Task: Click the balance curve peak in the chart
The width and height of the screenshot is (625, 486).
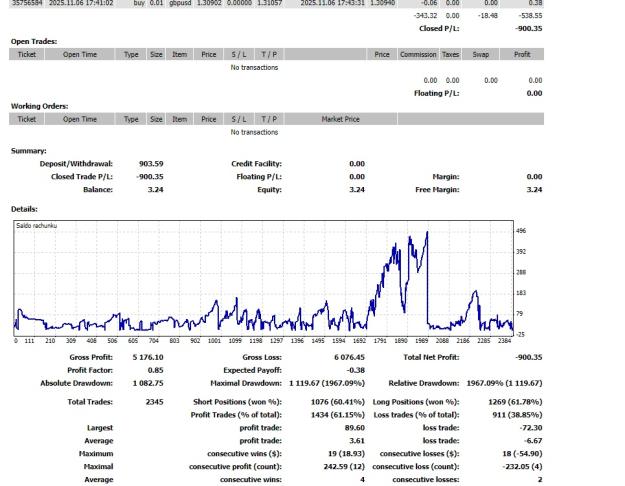Action: pyautogui.click(x=427, y=232)
